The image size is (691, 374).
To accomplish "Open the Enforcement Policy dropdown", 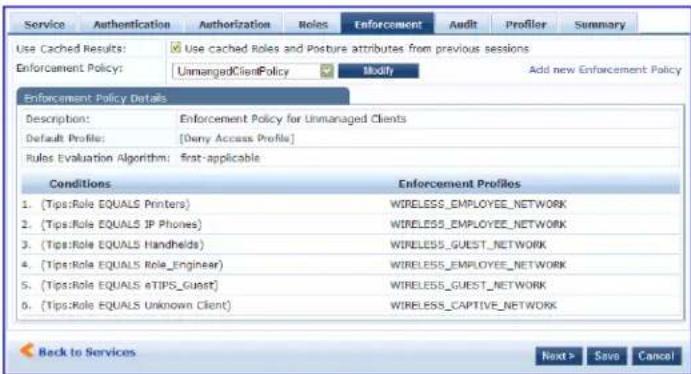I will [253, 71].
